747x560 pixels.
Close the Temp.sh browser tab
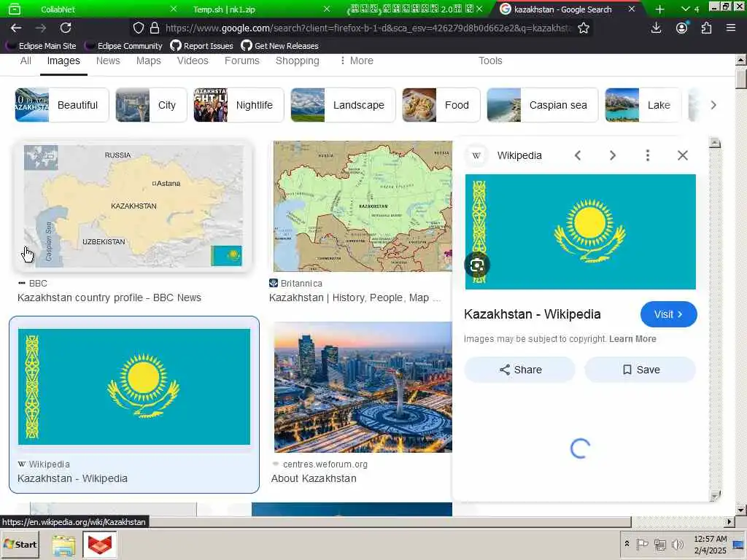[326, 9]
